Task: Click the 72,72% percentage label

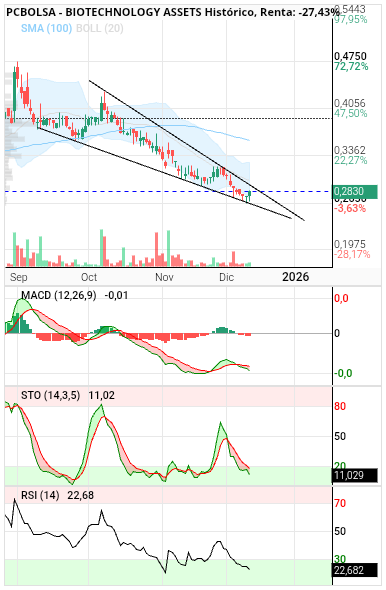Action: (x=351, y=66)
